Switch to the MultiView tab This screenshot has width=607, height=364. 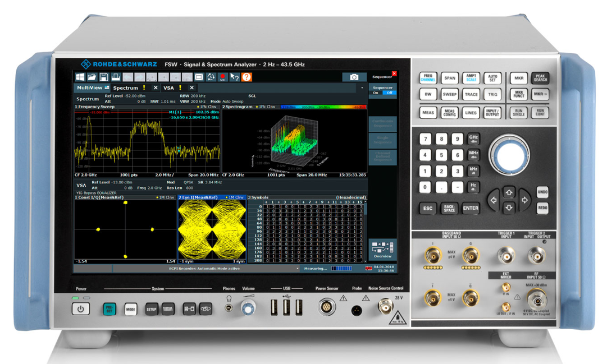[93, 88]
